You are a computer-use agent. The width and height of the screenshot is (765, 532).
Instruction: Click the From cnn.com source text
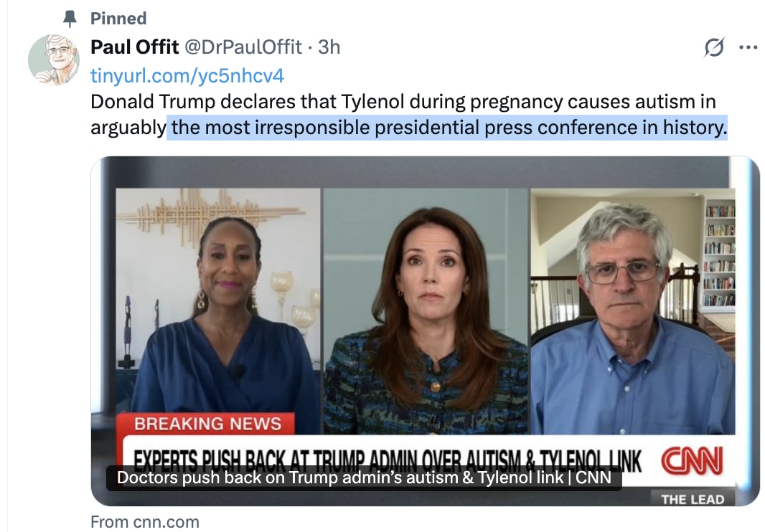[x=145, y=522]
